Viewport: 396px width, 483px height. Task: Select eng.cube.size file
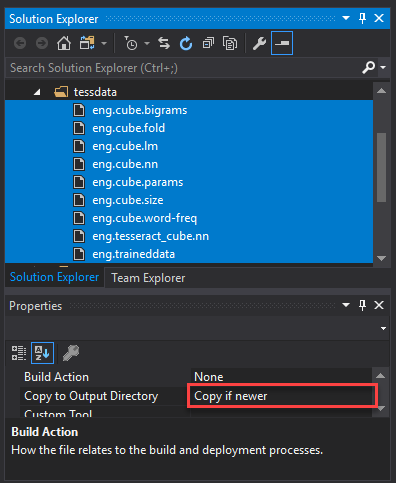coord(128,200)
